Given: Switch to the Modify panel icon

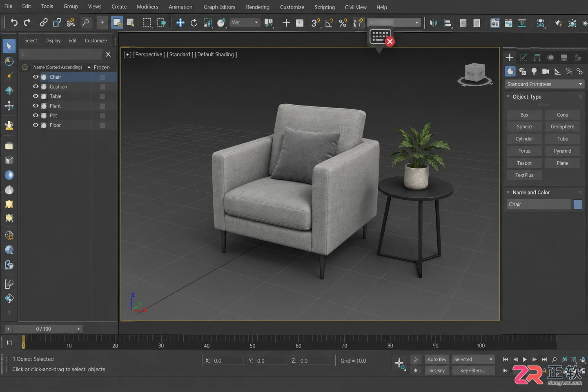Looking at the screenshot, I should click(x=523, y=58).
